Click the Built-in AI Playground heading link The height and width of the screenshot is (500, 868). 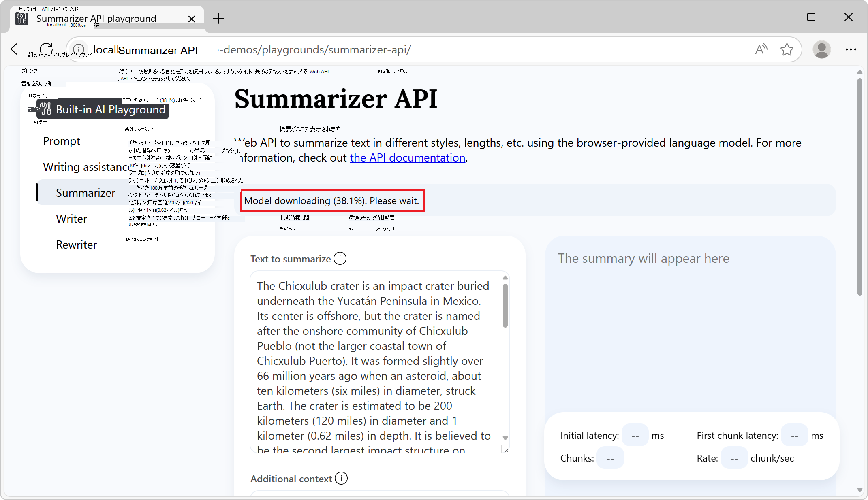pyautogui.click(x=110, y=109)
